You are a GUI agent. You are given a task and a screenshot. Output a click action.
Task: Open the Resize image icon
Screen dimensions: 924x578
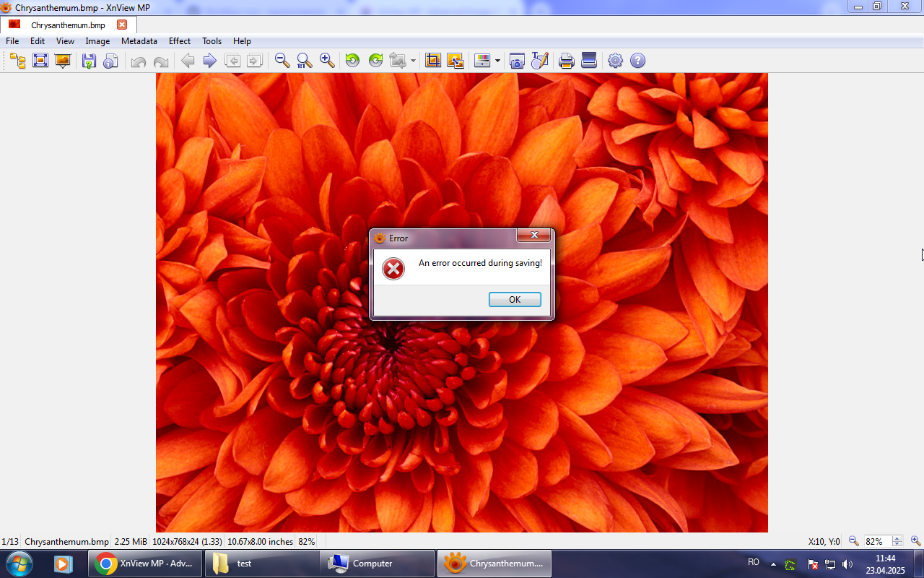coord(456,61)
